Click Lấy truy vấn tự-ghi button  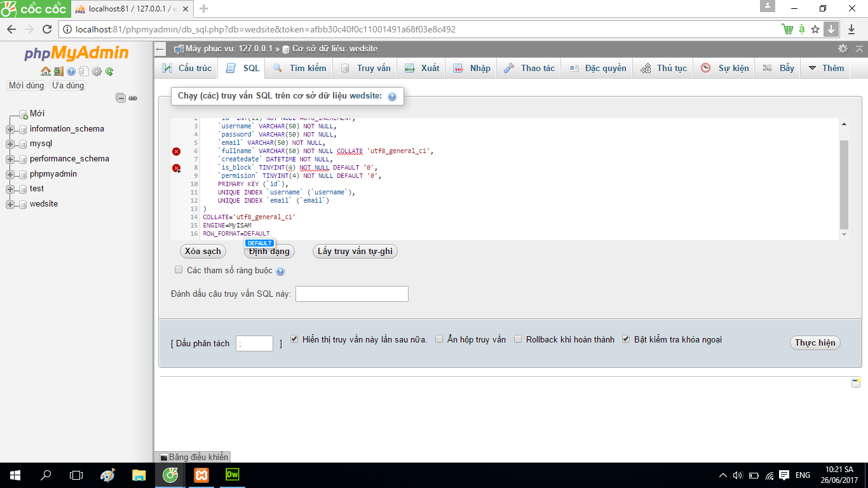click(355, 252)
